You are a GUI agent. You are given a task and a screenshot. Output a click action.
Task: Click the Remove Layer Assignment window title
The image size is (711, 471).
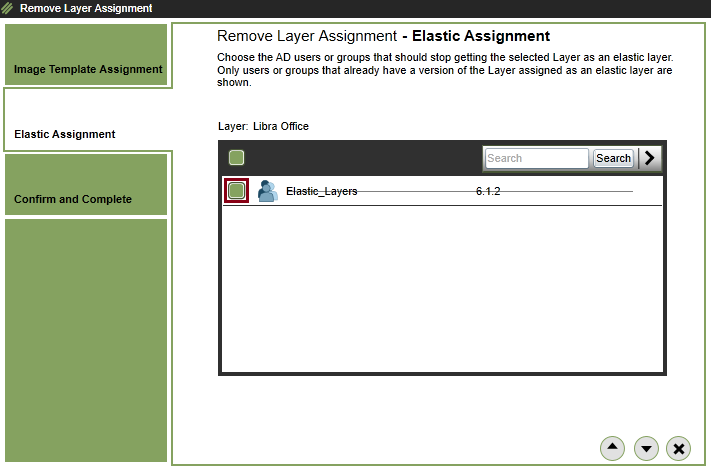pyautogui.click(x=86, y=9)
